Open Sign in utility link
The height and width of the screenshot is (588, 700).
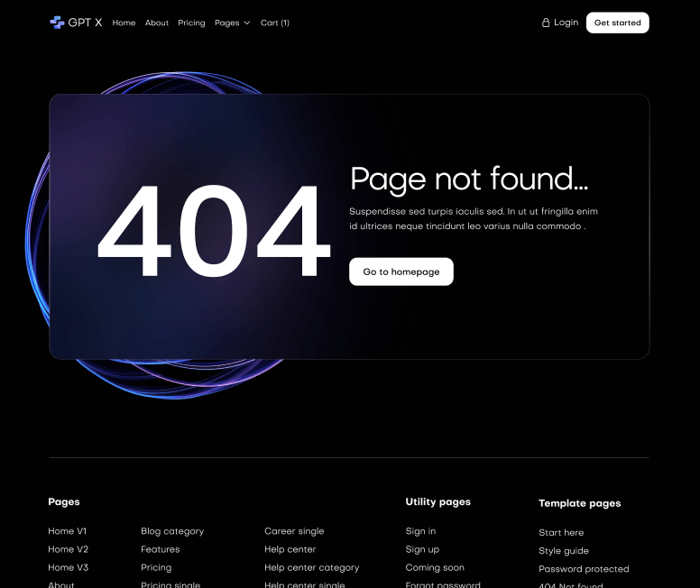pos(420,531)
